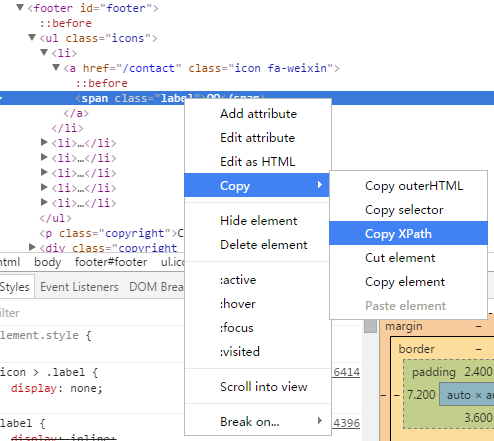
Task: Collapse the a href /contact node
Action: tap(56, 67)
